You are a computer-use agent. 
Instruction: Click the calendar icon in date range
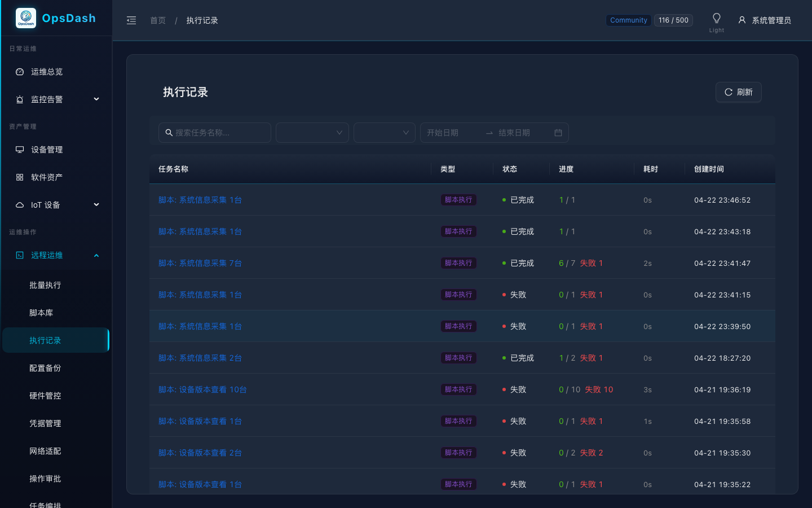click(x=558, y=133)
